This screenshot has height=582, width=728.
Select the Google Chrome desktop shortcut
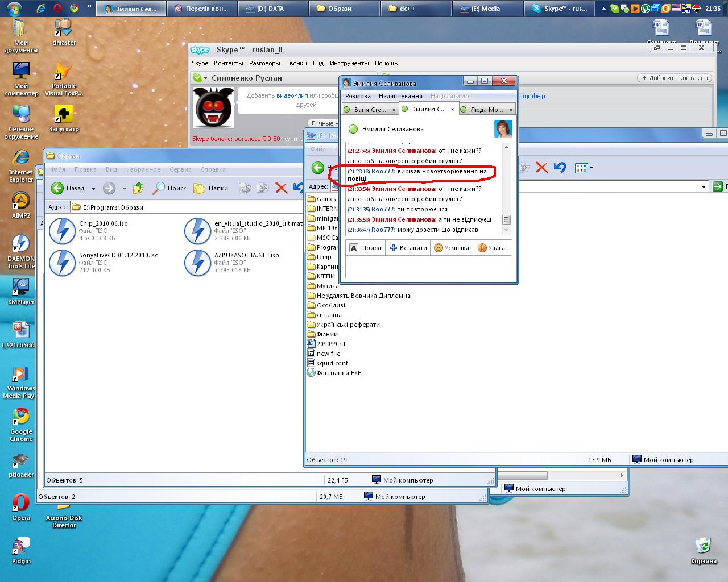[x=21, y=425]
